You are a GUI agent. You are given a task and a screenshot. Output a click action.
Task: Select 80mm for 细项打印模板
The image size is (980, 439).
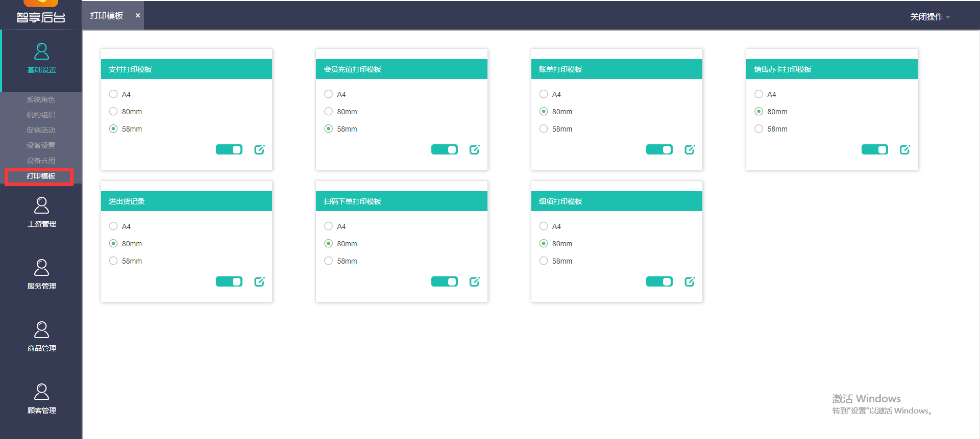pos(544,244)
